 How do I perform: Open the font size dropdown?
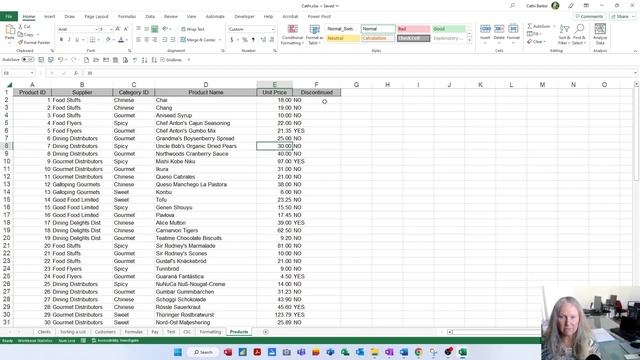click(x=111, y=29)
